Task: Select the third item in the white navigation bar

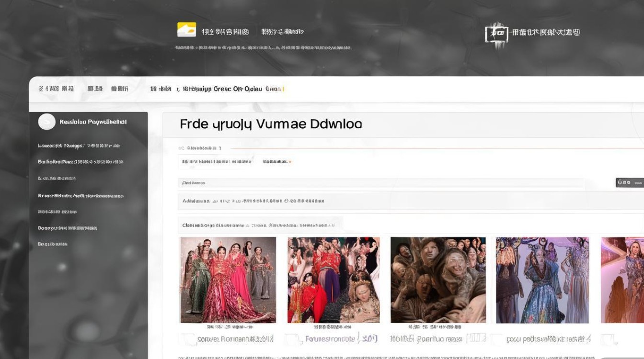Action: pos(120,89)
